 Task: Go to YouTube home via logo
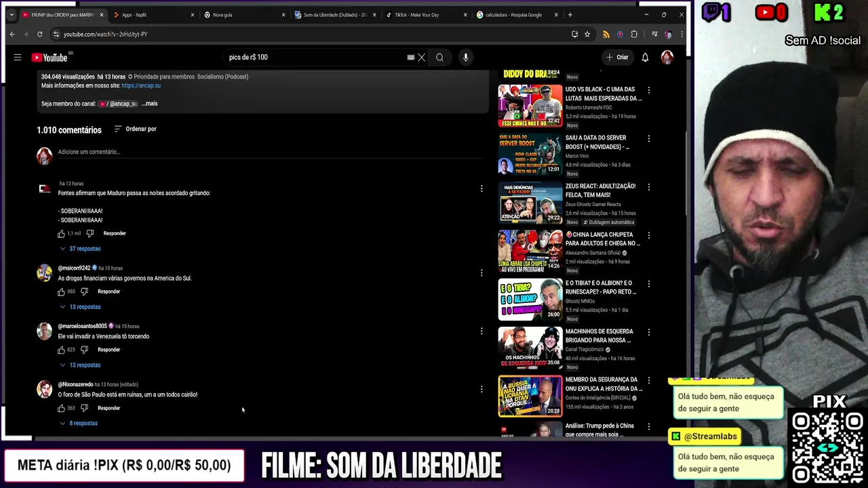[x=50, y=58]
